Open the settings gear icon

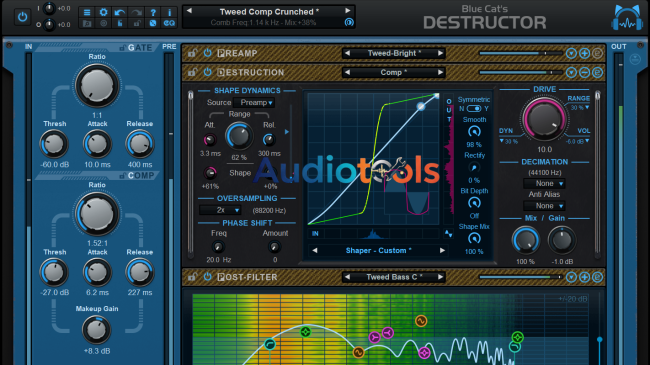tap(103, 12)
